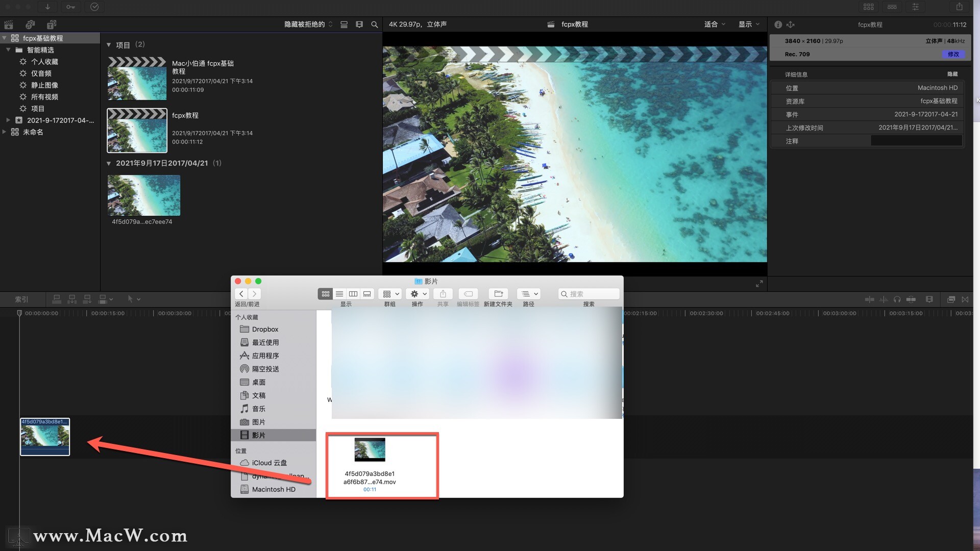Image resolution: width=980 pixels, height=551 pixels.
Task: Toggle skimming in the timeline
Action: tap(869, 299)
